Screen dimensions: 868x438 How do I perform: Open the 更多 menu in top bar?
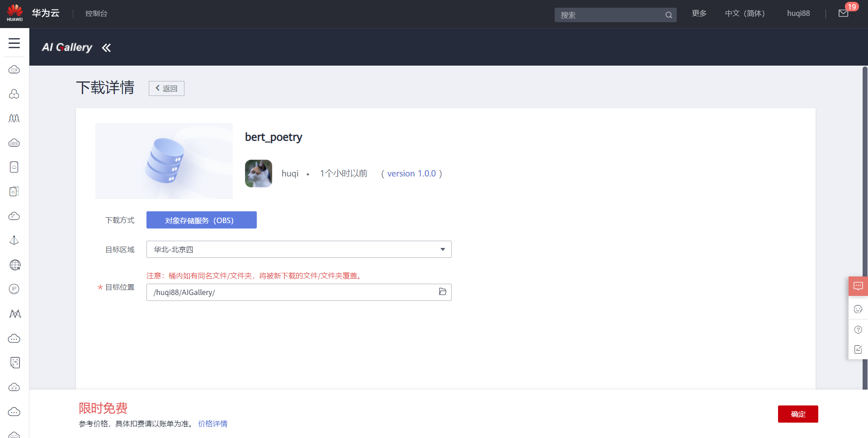(x=699, y=14)
